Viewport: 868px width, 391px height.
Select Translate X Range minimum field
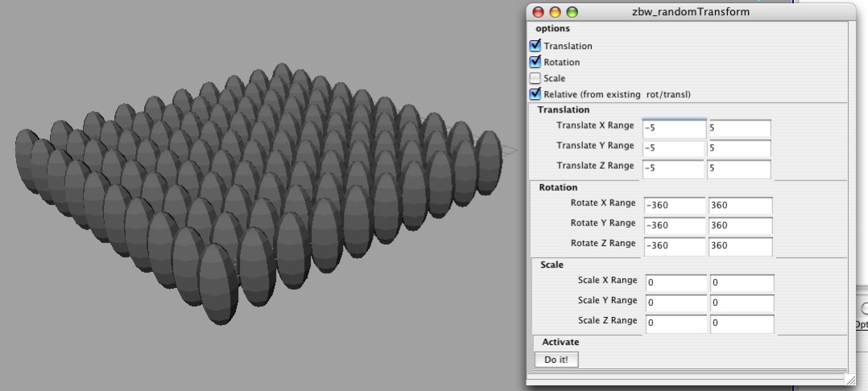pyautogui.click(x=674, y=128)
